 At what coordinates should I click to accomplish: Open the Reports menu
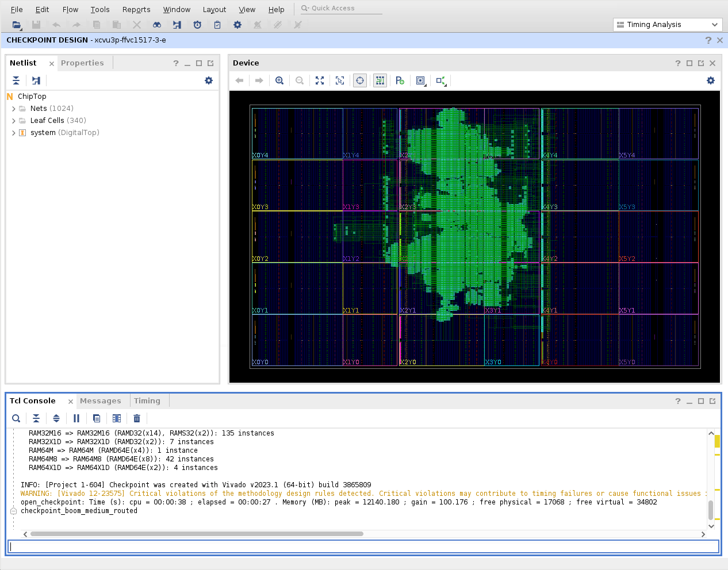tap(136, 10)
